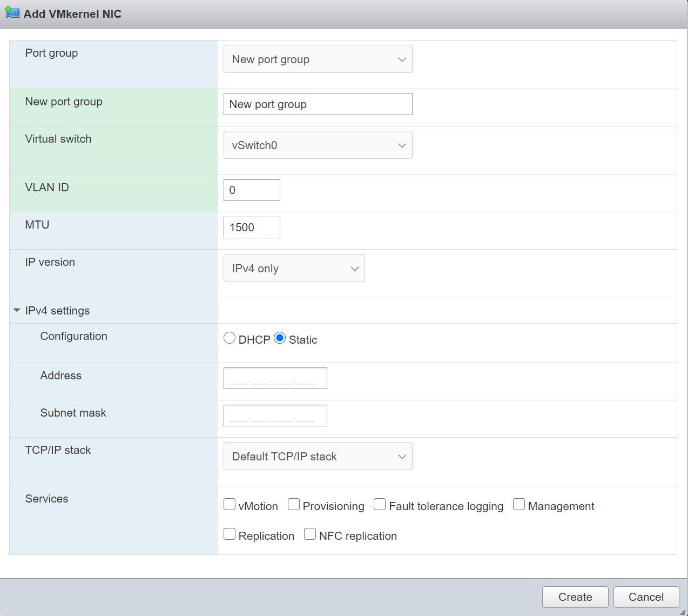Open the Port group dropdown

tap(318, 59)
